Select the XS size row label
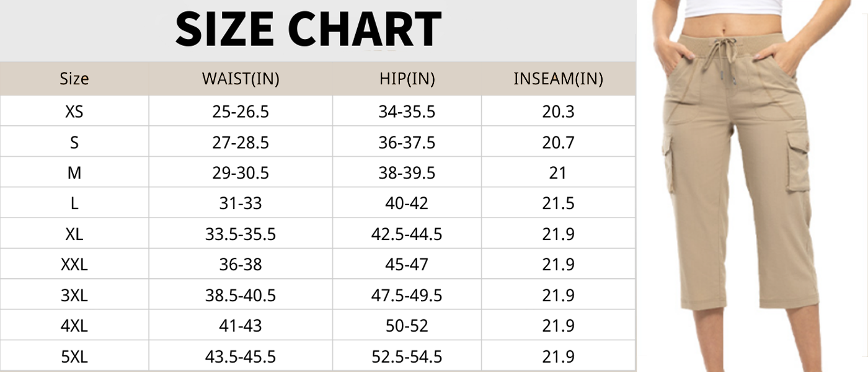 tap(74, 112)
